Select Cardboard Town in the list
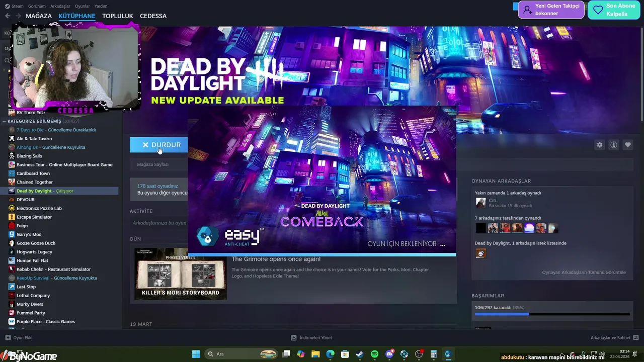644x362 pixels. coord(33,173)
